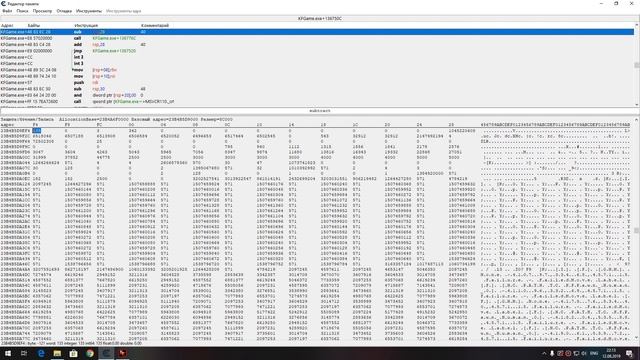Screen dimensions: 640x360
Task: Select the 'call qword ptr' instruction row
Action: pyautogui.click(x=317, y=101)
